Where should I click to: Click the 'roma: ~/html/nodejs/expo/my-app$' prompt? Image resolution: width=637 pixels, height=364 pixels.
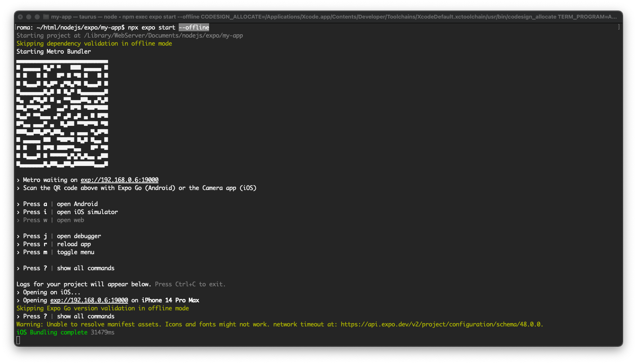click(x=71, y=27)
